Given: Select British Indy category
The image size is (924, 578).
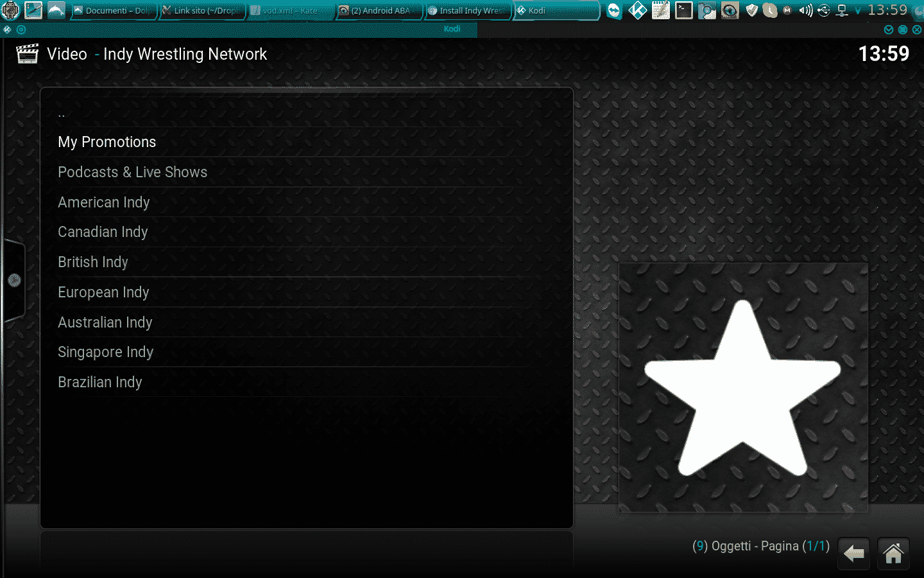Looking at the screenshot, I should [306, 262].
